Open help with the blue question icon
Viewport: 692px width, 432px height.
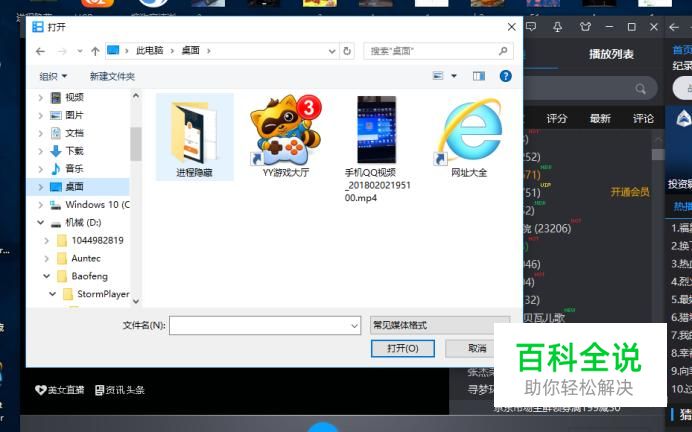point(505,76)
